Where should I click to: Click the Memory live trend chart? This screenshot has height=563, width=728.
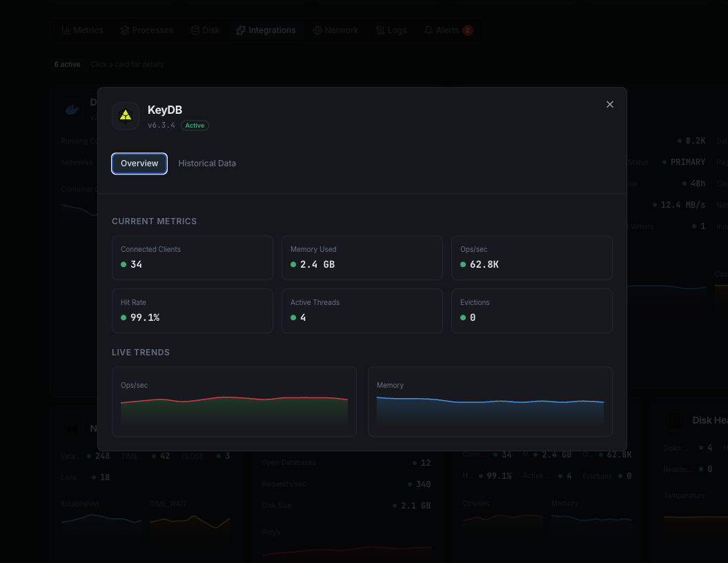pos(490,402)
